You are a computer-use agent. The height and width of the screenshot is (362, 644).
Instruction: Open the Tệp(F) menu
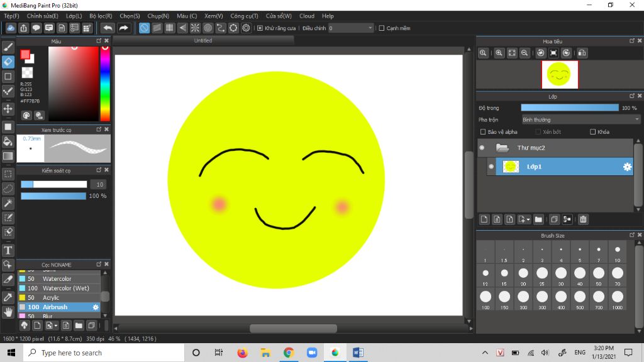(11, 16)
